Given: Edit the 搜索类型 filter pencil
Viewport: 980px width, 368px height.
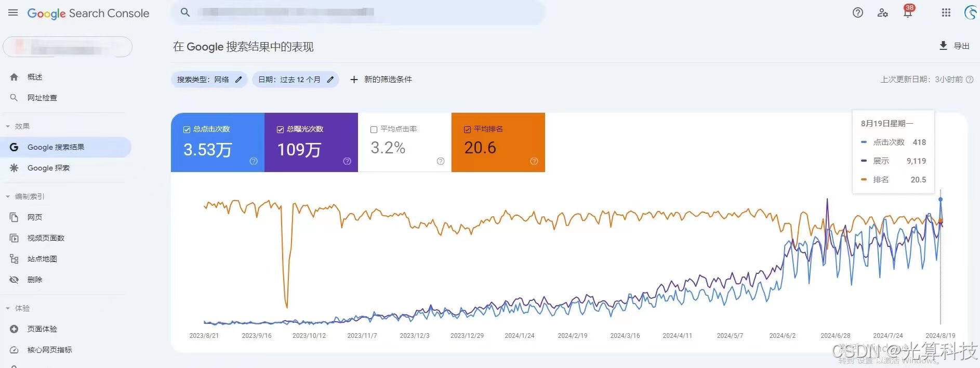Looking at the screenshot, I should click(x=239, y=80).
